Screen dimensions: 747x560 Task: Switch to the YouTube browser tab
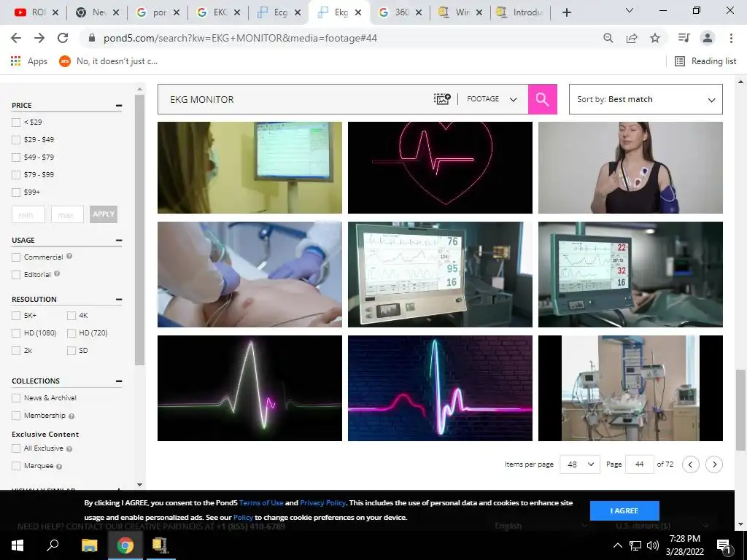pyautogui.click(x=36, y=12)
